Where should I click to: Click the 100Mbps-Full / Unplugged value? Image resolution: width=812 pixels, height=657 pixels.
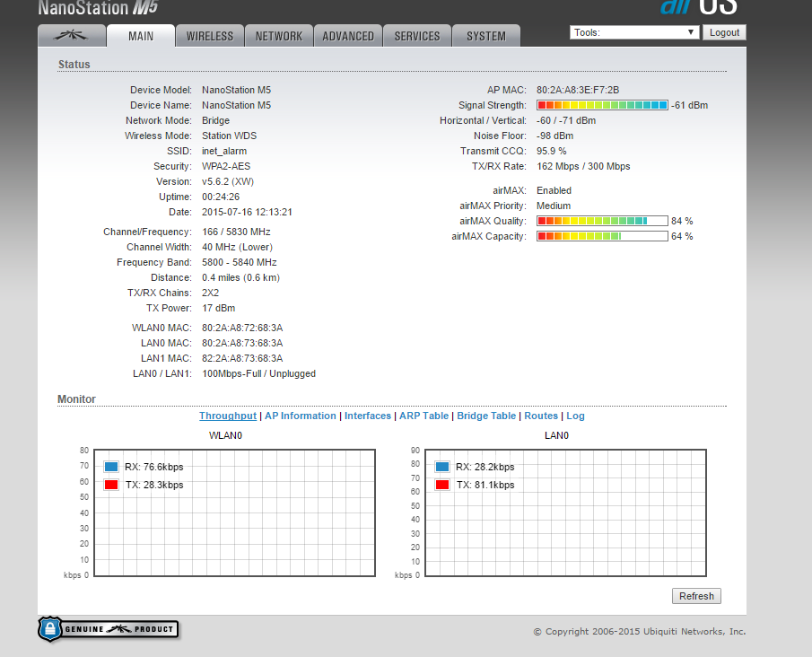(259, 373)
